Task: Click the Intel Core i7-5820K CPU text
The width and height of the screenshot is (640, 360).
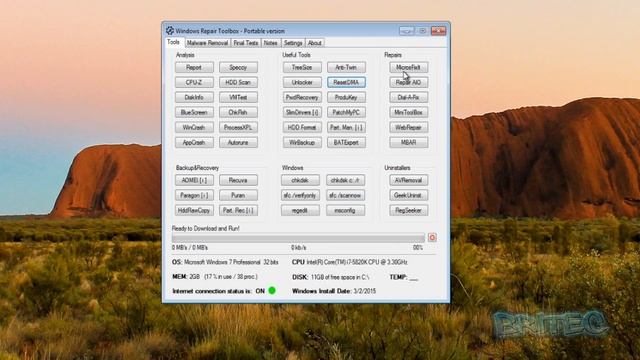Action: pyautogui.click(x=357, y=262)
